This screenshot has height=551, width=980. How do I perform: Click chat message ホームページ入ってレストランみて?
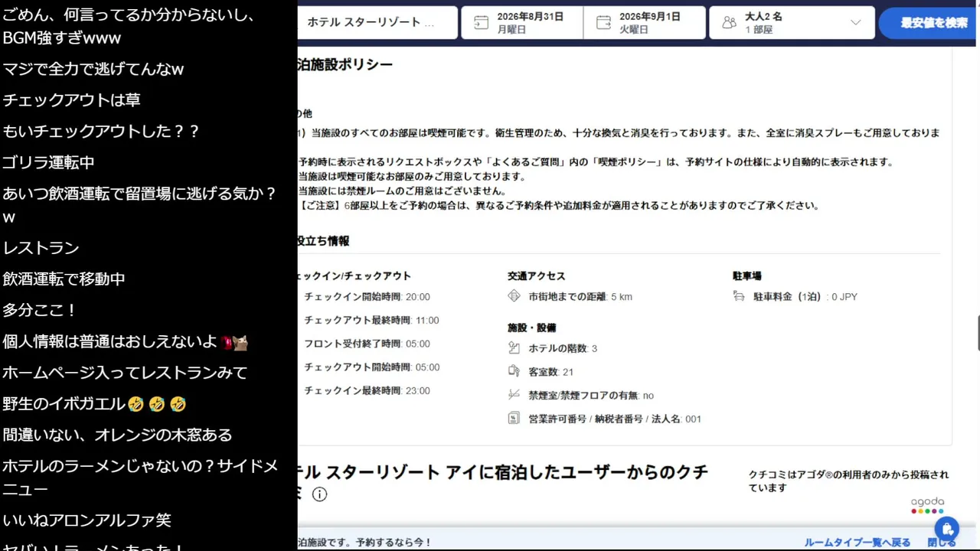pyautogui.click(x=125, y=373)
